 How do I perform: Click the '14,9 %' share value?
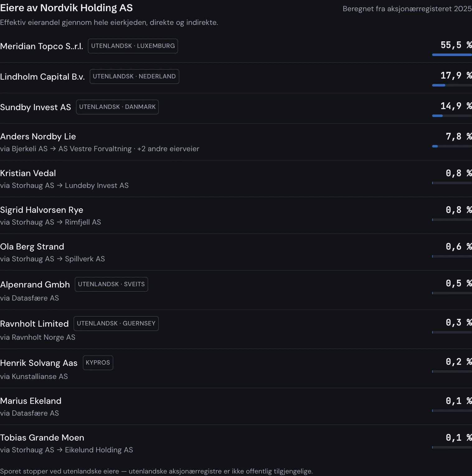pyautogui.click(x=456, y=106)
